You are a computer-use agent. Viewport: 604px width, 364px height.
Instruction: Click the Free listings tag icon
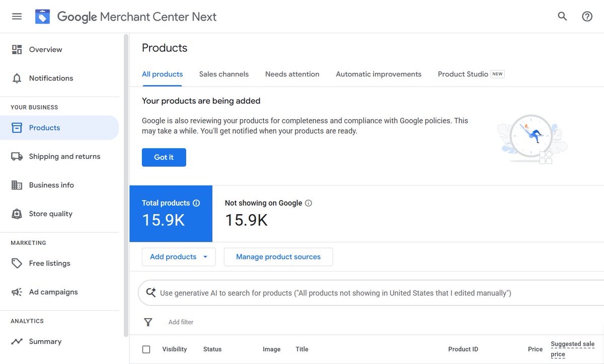coord(17,263)
